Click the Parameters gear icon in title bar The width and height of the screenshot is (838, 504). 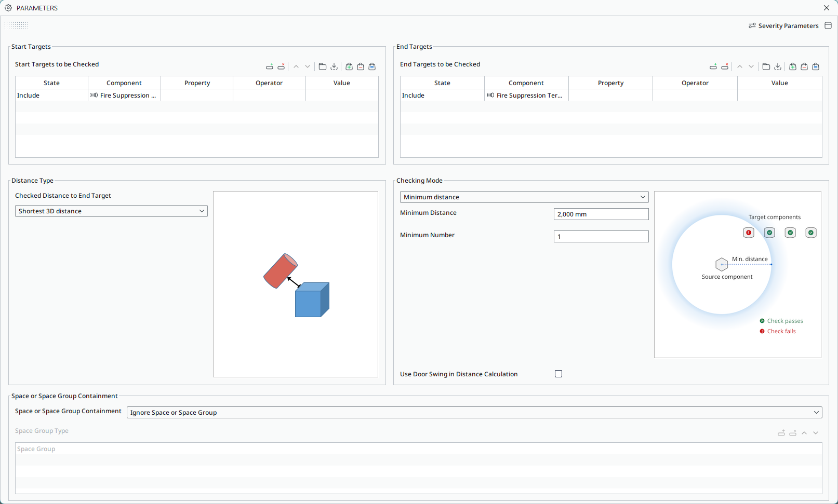coord(8,8)
